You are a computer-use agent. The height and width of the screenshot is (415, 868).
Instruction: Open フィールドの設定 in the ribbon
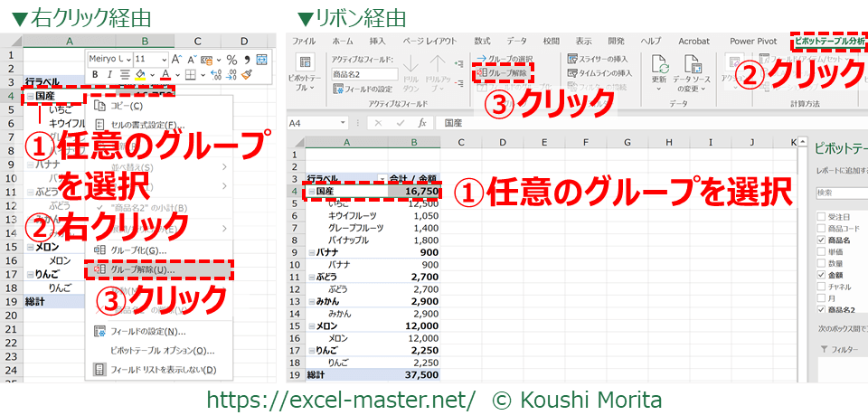(363, 89)
